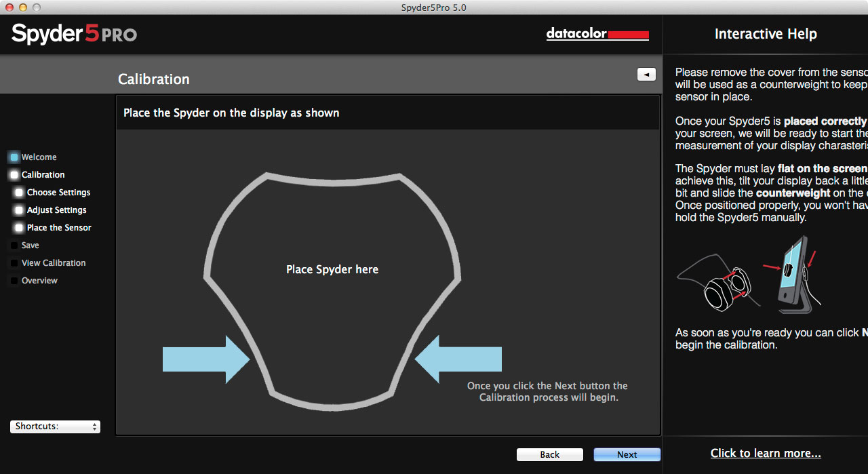Select the Welcome step in sidebar

(39, 157)
